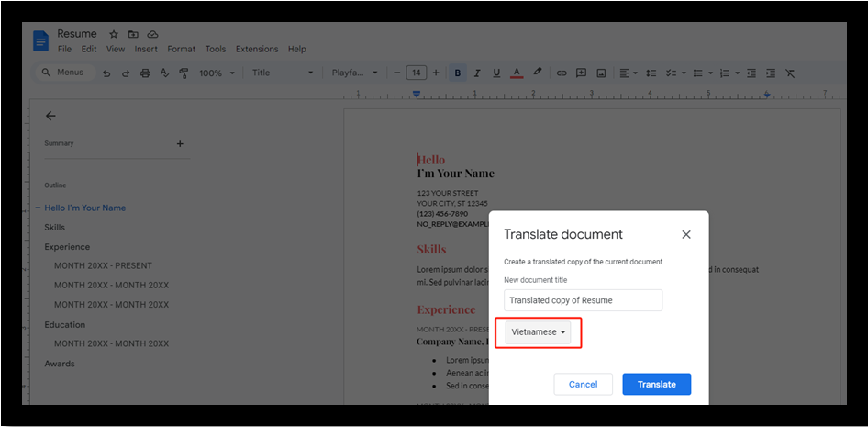Jump to Hello I'm Your Name heading
868x427 pixels.
tap(85, 208)
